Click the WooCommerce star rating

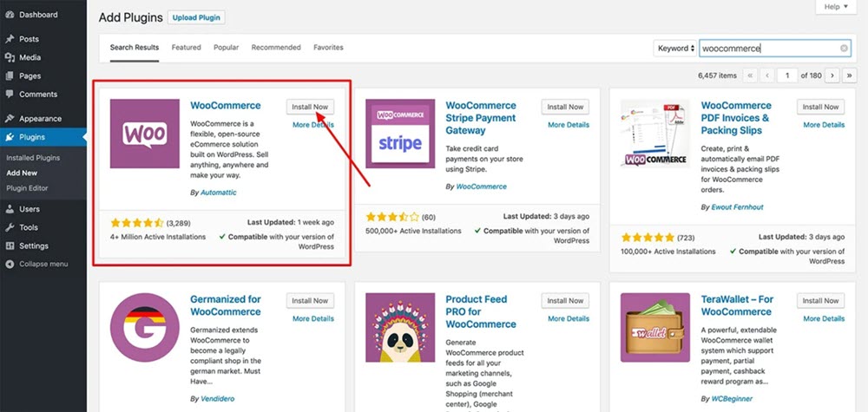pos(137,223)
